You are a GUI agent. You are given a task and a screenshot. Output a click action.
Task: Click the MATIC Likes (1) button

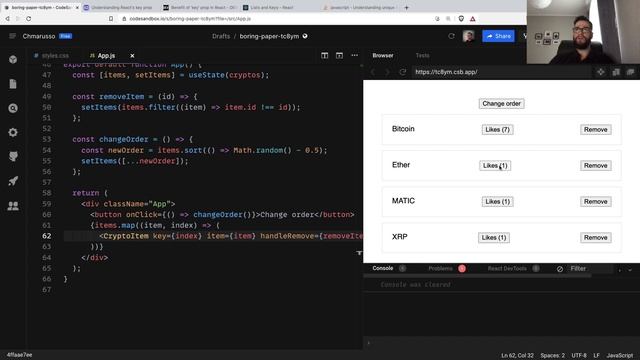click(497, 201)
